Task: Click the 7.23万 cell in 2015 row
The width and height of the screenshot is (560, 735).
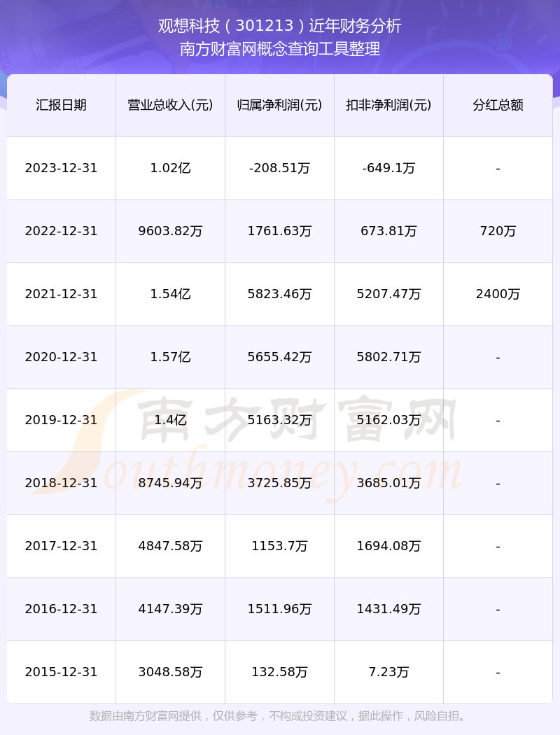Action: point(389,672)
